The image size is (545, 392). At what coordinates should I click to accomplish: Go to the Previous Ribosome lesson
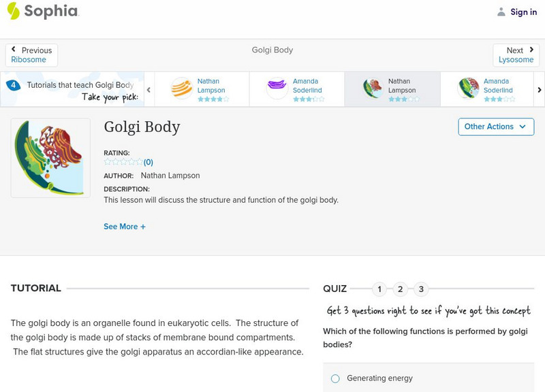(x=32, y=55)
